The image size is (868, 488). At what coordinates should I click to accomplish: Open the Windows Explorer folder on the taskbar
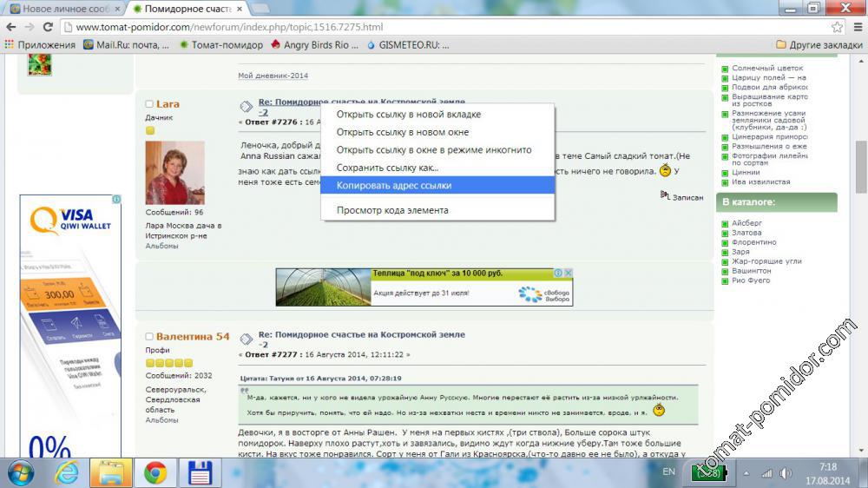point(111,473)
